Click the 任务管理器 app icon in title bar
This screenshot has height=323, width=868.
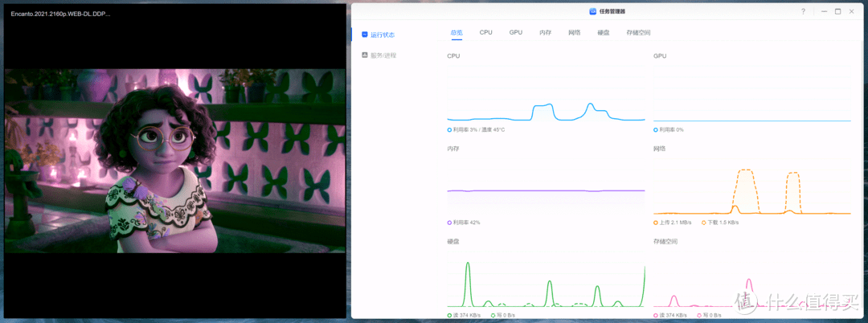coord(593,11)
